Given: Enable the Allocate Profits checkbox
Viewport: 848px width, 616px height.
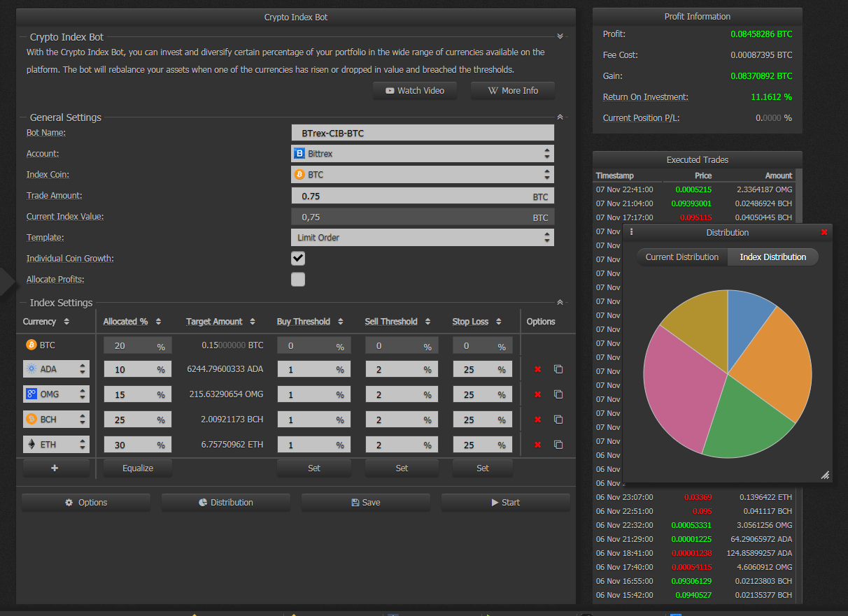Looking at the screenshot, I should (298, 280).
